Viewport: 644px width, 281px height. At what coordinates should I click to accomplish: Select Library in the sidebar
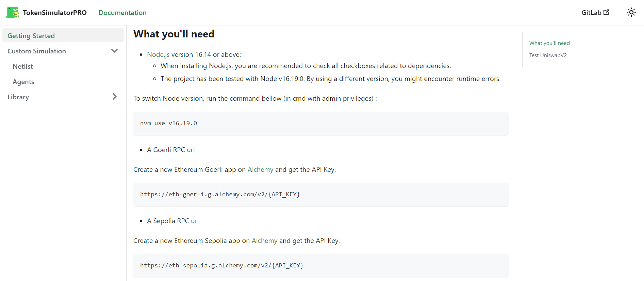[18, 97]
